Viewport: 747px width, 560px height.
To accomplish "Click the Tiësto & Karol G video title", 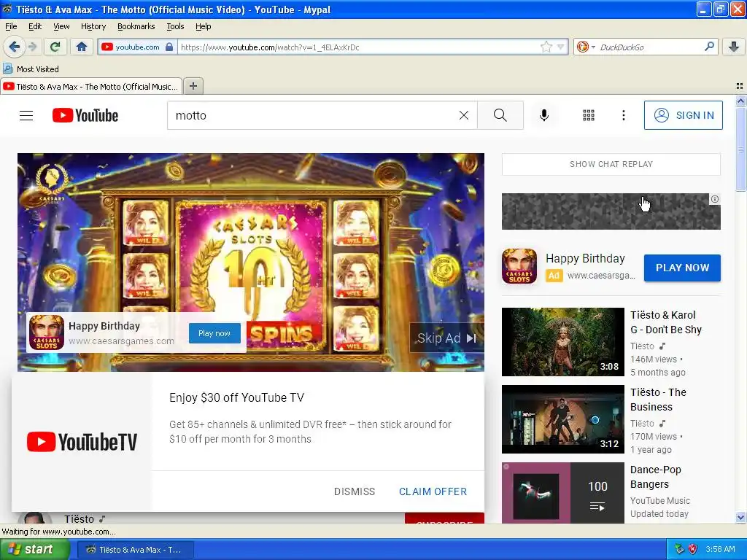I will click(x=665, y=322).
